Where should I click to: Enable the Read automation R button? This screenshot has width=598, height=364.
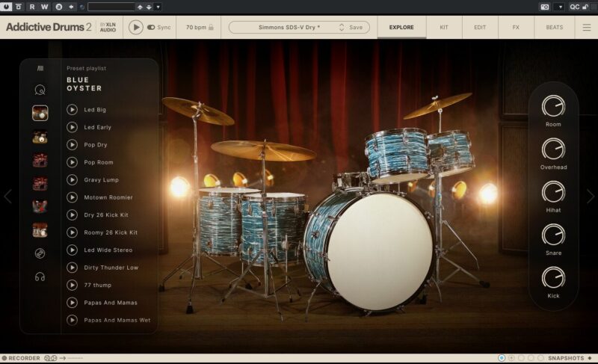pos(32,7)
